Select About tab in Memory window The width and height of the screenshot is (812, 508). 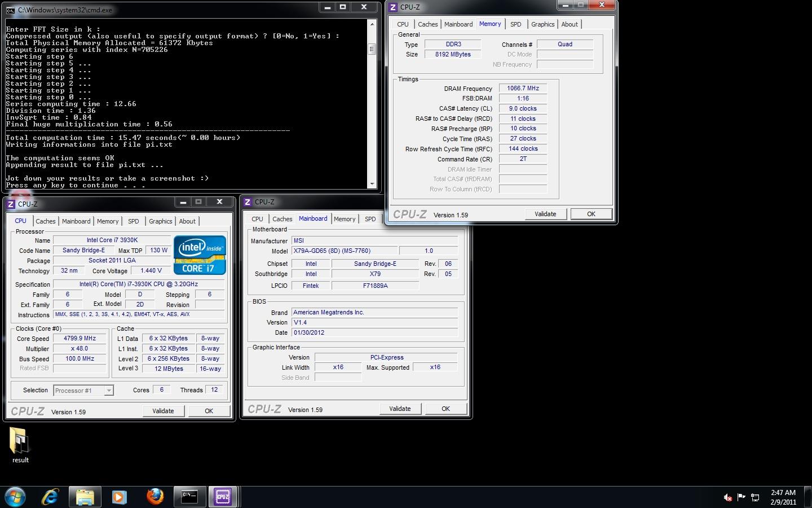point(570,24)
